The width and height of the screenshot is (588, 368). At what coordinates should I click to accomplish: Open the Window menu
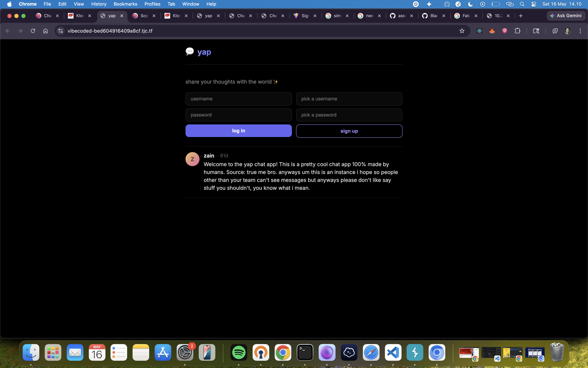coord(191,4)
